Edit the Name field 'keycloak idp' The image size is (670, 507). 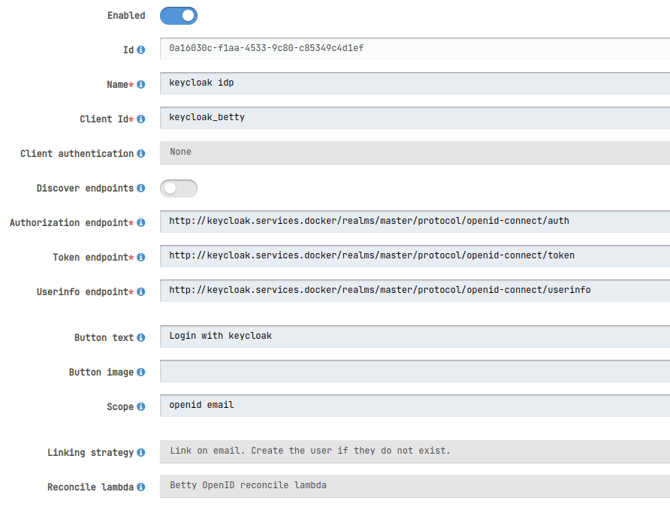pyautogui.click(x=415, y=83)
